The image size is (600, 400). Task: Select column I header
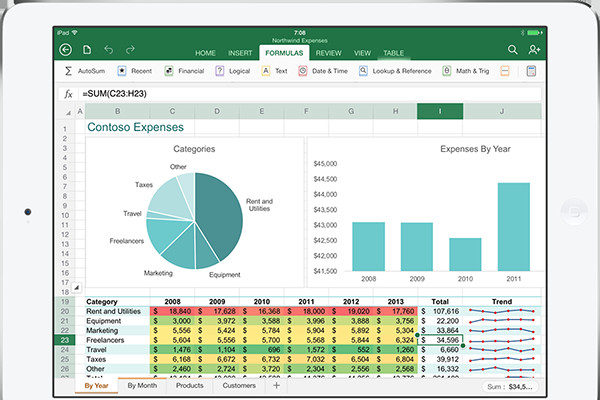pos(440,111)
